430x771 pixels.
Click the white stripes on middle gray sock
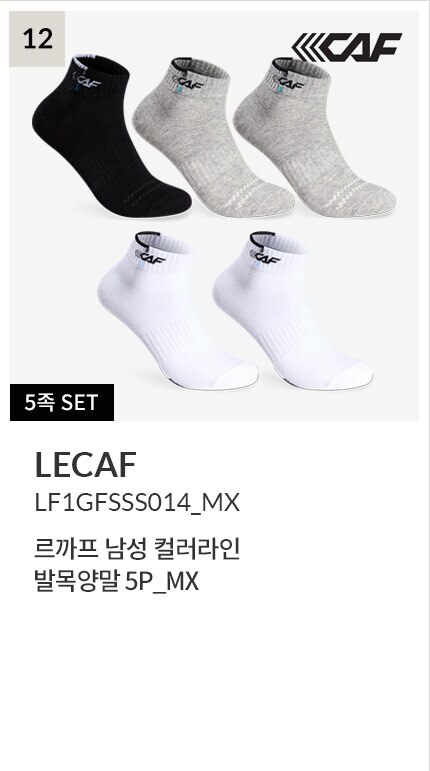point(244,193)
